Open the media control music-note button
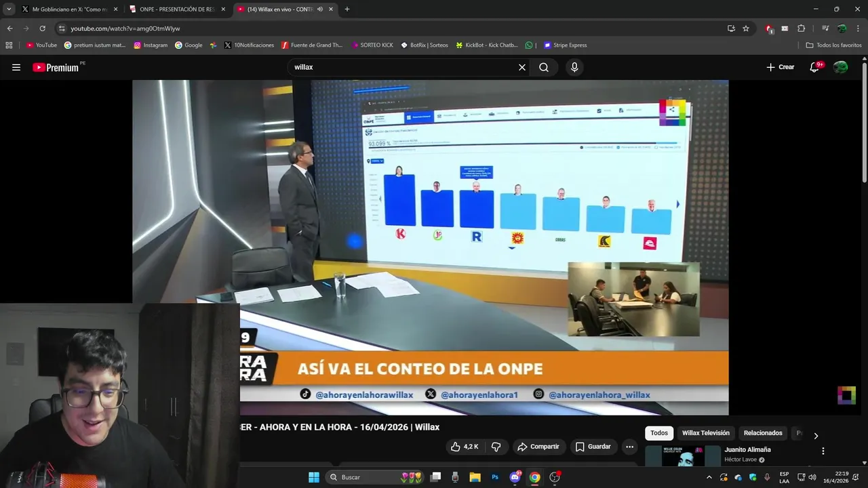868x488 pixels. point(825,28)
